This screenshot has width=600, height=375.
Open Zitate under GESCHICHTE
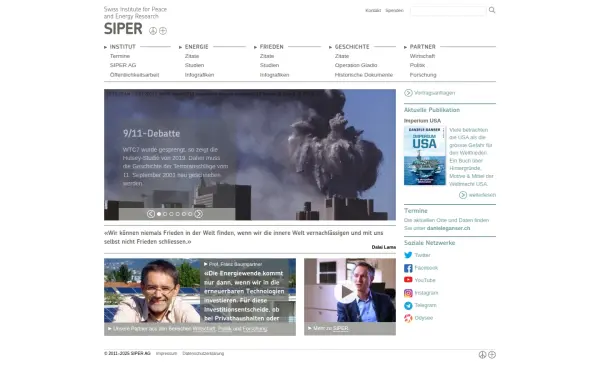342,56
